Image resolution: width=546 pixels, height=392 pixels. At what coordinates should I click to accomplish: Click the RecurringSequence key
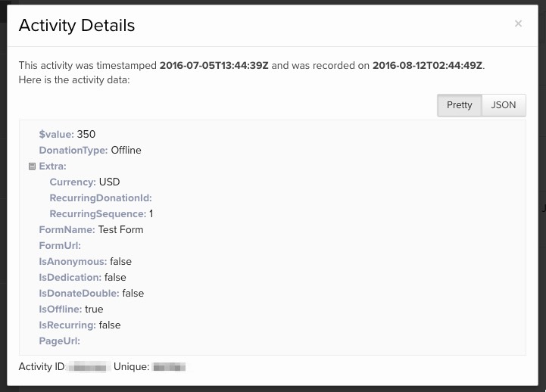pos(97,214)
